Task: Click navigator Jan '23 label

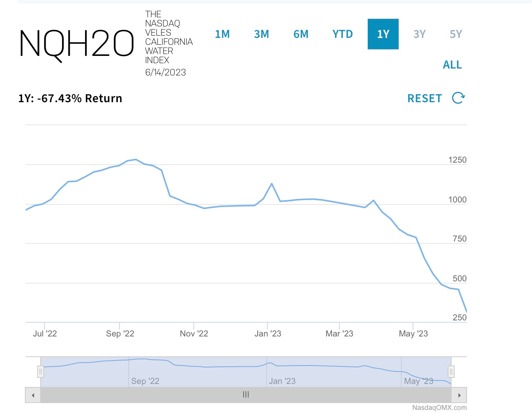Action: pyautogui.click(x=282, y=381)
